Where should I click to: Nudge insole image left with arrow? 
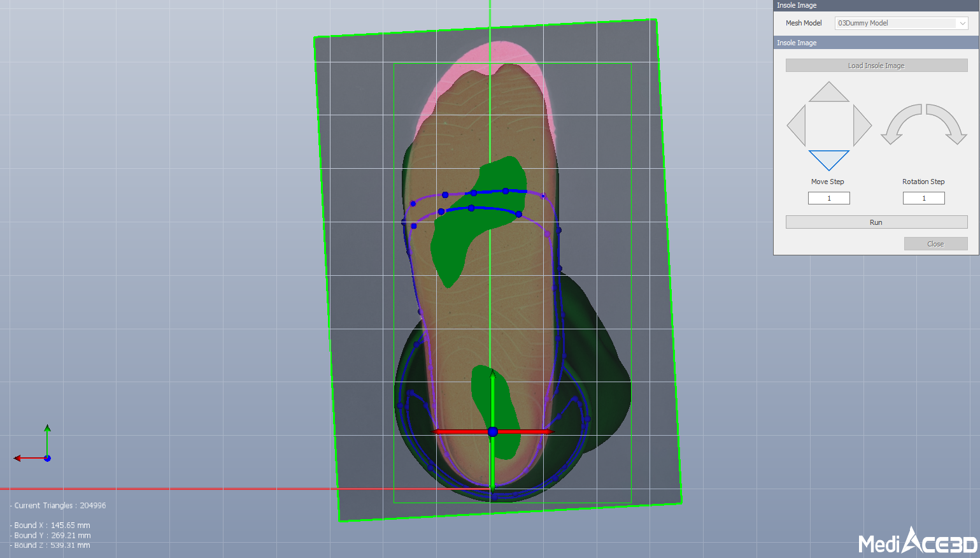coord(798,125)
